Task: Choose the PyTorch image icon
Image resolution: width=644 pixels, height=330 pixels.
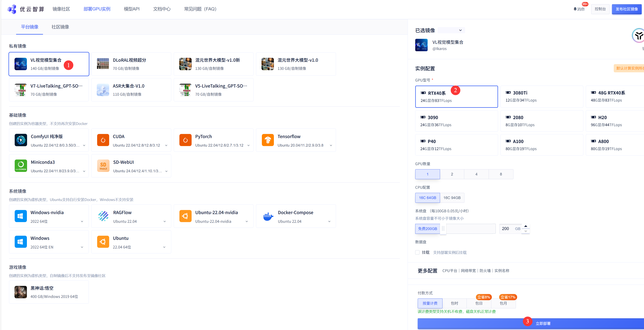Action: click(185, 140)
